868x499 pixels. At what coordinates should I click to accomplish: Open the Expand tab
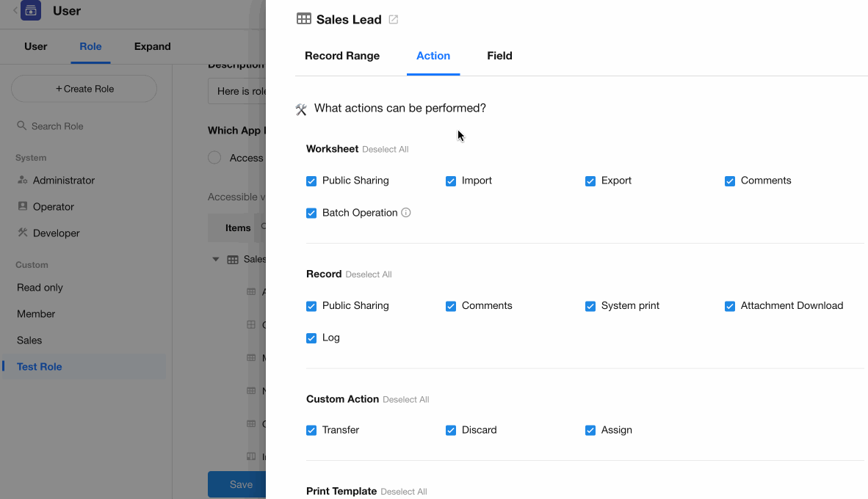(x=152, y=46)
